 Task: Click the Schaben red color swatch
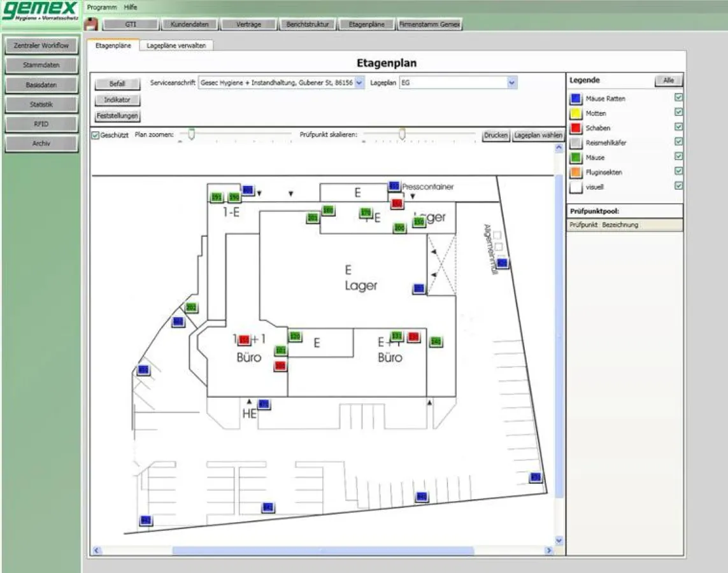(x=576, y=128)
